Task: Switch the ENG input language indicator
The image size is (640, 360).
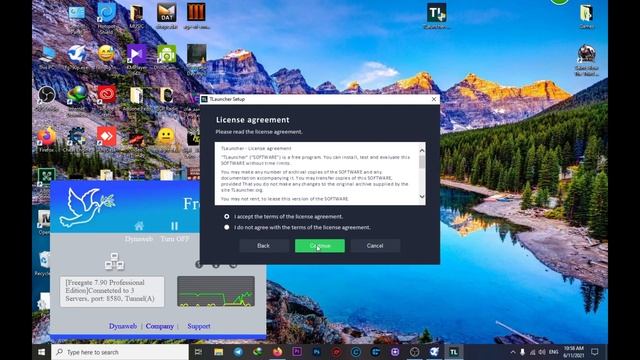Action: click(553, 352)
